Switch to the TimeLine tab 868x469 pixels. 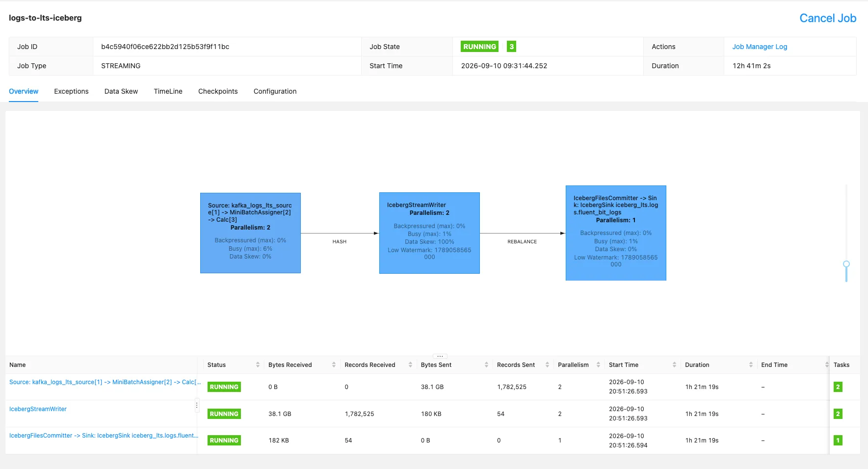pyautogui.click(x=168, y=91)
